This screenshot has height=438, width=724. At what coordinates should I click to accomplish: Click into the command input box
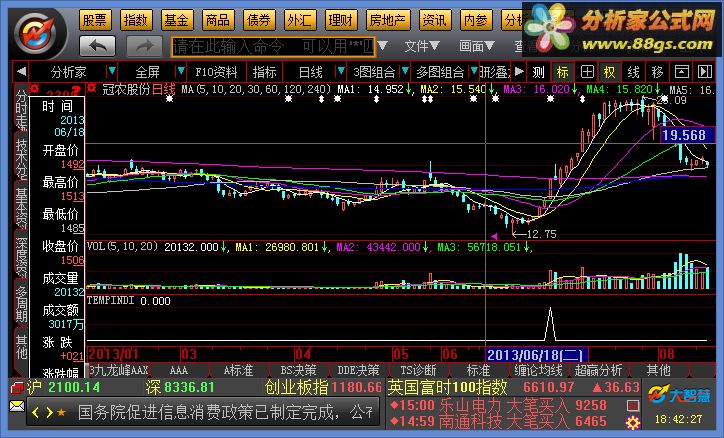(x=273, y=46)
